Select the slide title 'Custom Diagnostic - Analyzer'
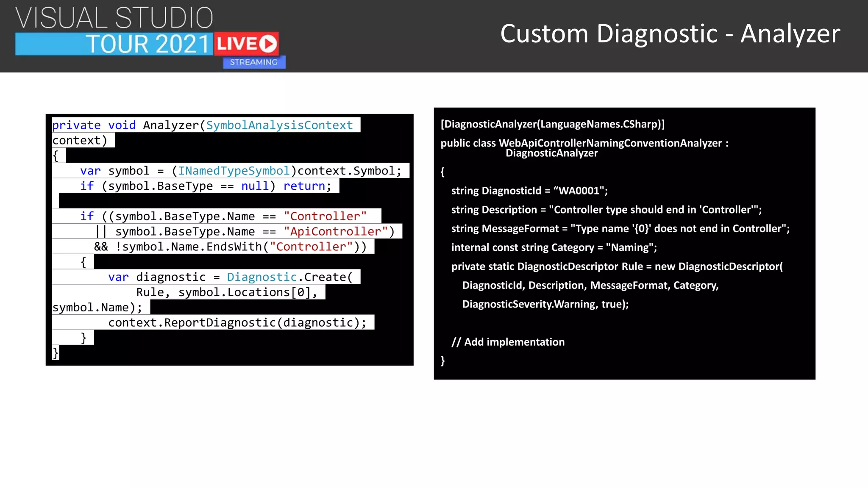Viewport: 868px width, 488px height. pyautogui.click(x=670, y=34)
